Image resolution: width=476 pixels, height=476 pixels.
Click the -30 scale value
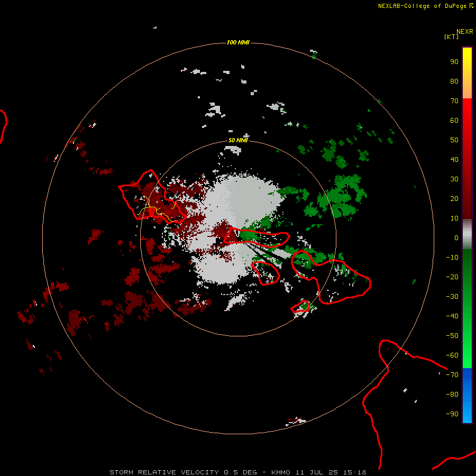[452, 297]
